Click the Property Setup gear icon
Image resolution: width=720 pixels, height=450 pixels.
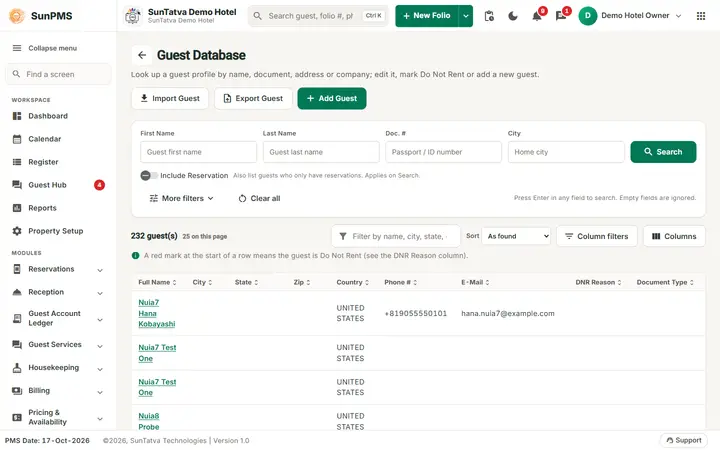pyautogui.click(x=17, y=231)
